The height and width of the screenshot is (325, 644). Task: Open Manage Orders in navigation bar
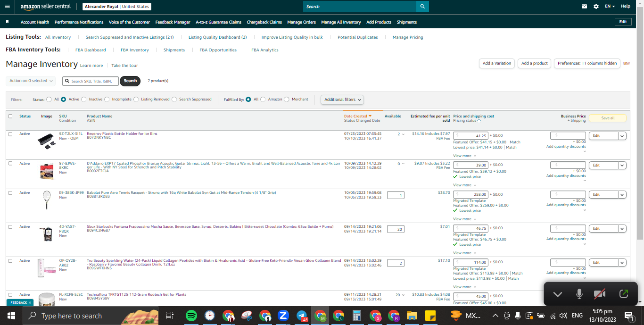(301, 22)
